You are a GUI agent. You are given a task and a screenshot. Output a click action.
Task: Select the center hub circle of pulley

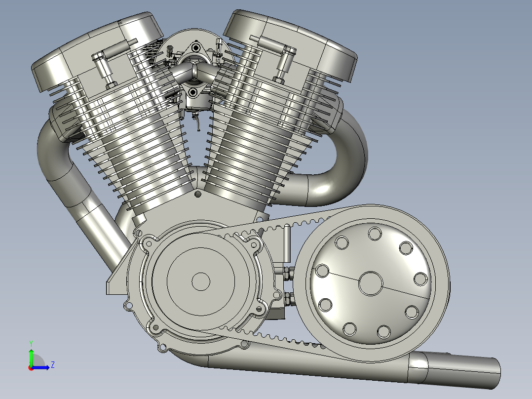click(x=371, y=283)
